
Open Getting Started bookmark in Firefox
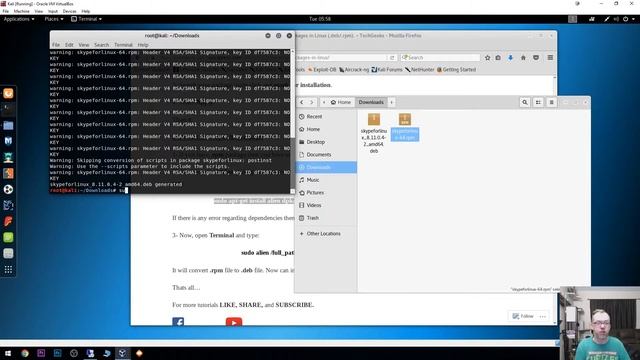click(x=456, y=70)
